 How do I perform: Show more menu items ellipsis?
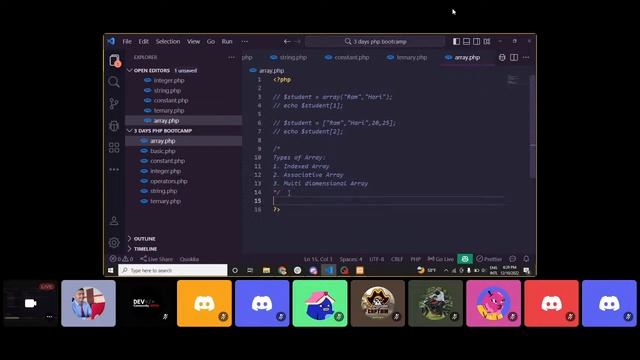coord(244,41)
